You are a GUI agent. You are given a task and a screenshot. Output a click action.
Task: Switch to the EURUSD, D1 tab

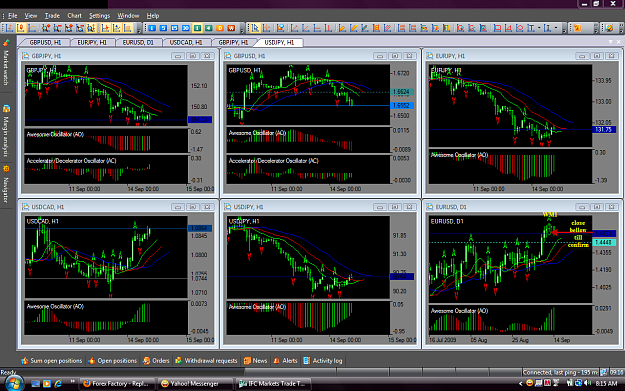coord(138,42)
